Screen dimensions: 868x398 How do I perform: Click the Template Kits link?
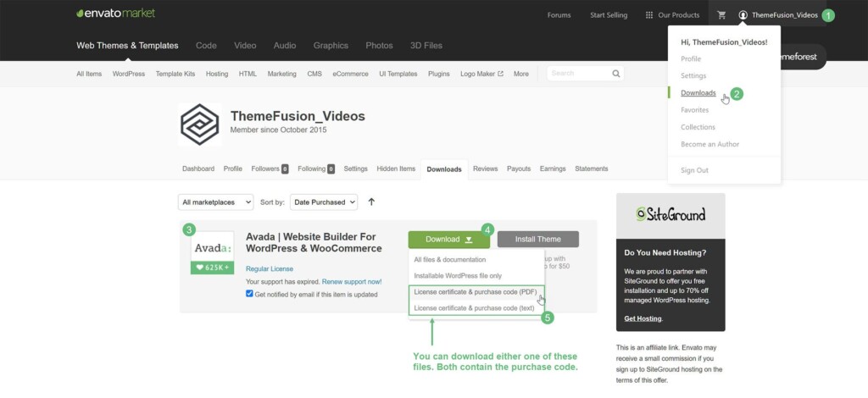(x=175, y=74)
